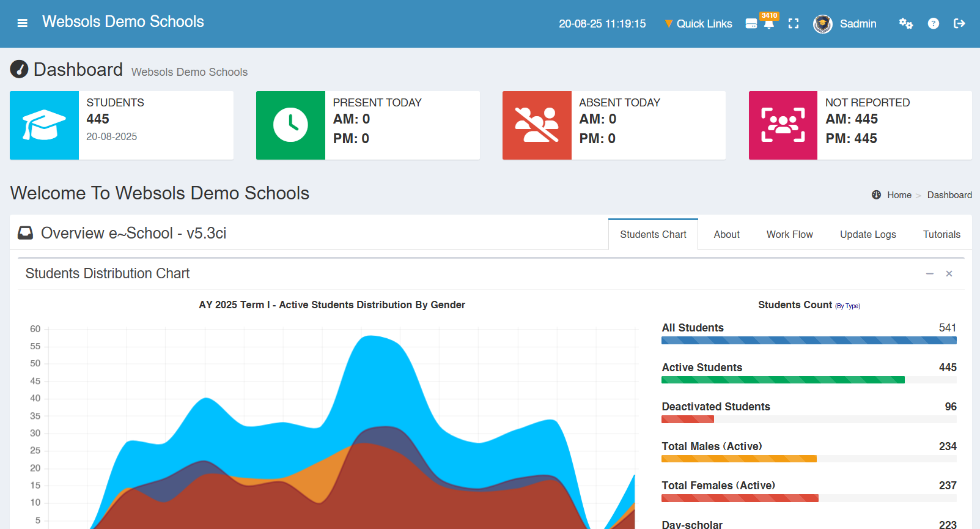Click the server storage icon

(x=751, y=24)
